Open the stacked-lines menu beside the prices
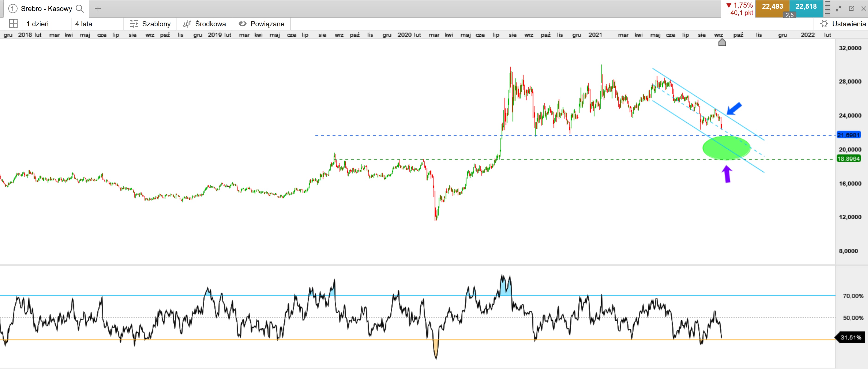 pyautogui.click(x=828, y=8)
